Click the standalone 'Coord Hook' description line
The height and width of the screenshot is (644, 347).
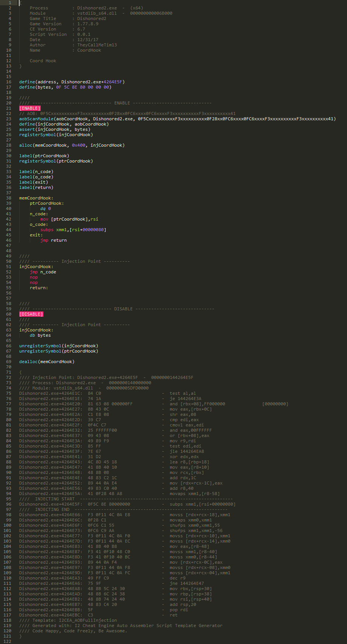tap(43, 61)
